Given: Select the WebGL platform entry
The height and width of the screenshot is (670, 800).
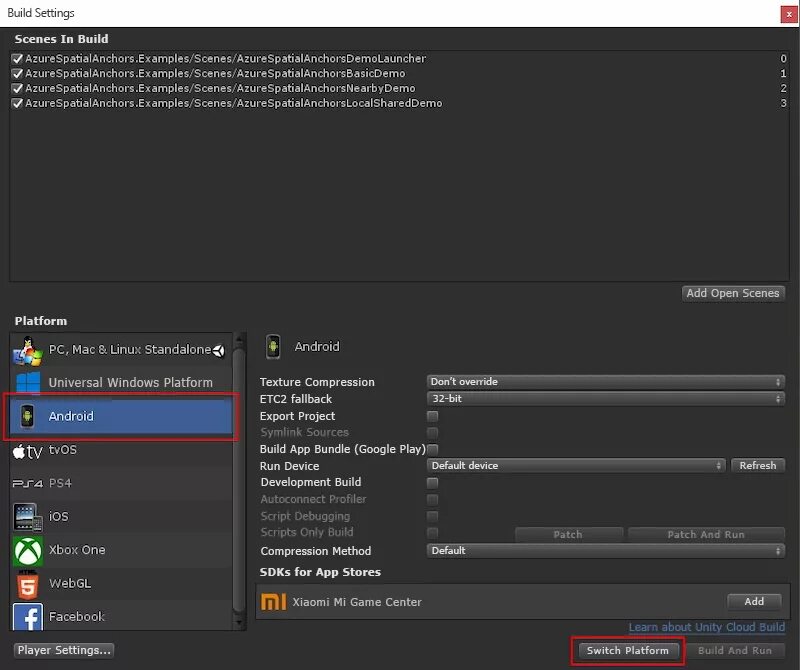Looking at the screenshot, I should tap(120, 584).
